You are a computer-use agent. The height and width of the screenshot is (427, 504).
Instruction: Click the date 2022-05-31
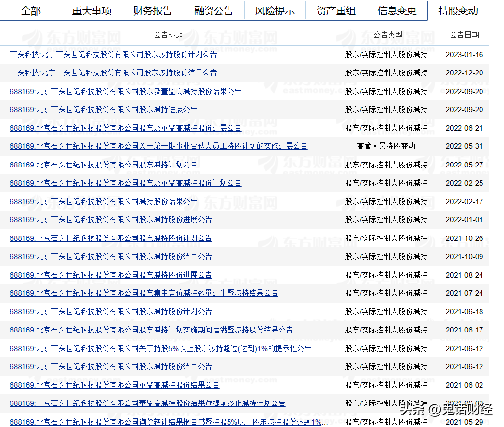[x=464, y=146]
